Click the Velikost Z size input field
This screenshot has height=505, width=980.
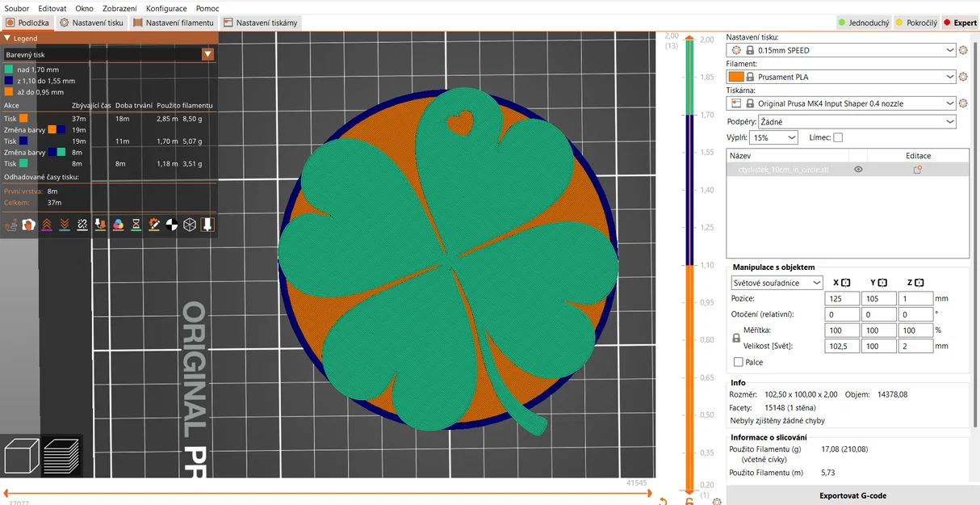[916, 346]
